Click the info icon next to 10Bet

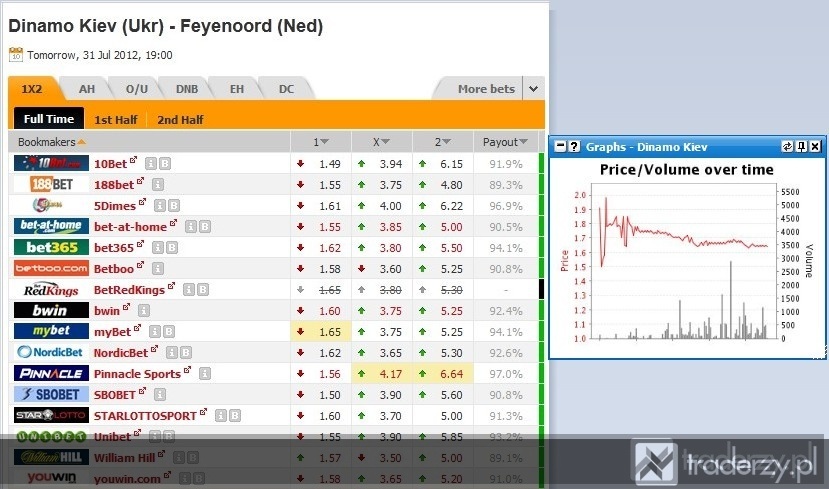pos(151,164)
